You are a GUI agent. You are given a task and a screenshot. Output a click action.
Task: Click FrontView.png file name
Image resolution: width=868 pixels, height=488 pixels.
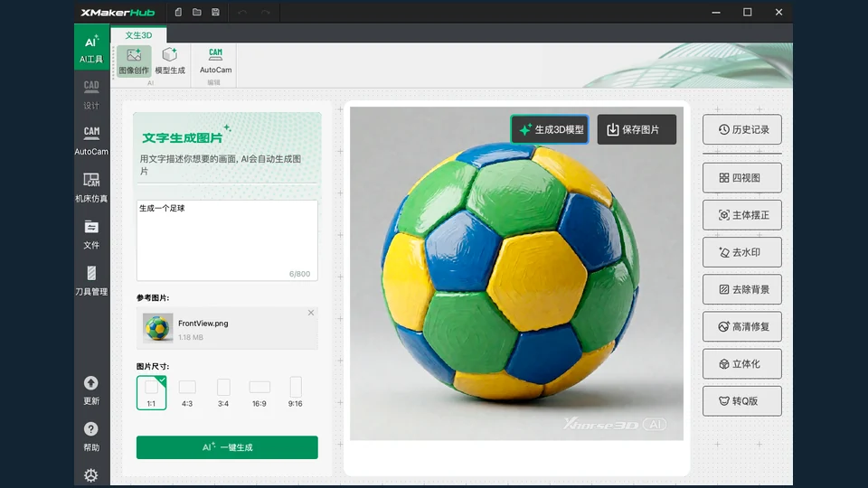(203, 324)
